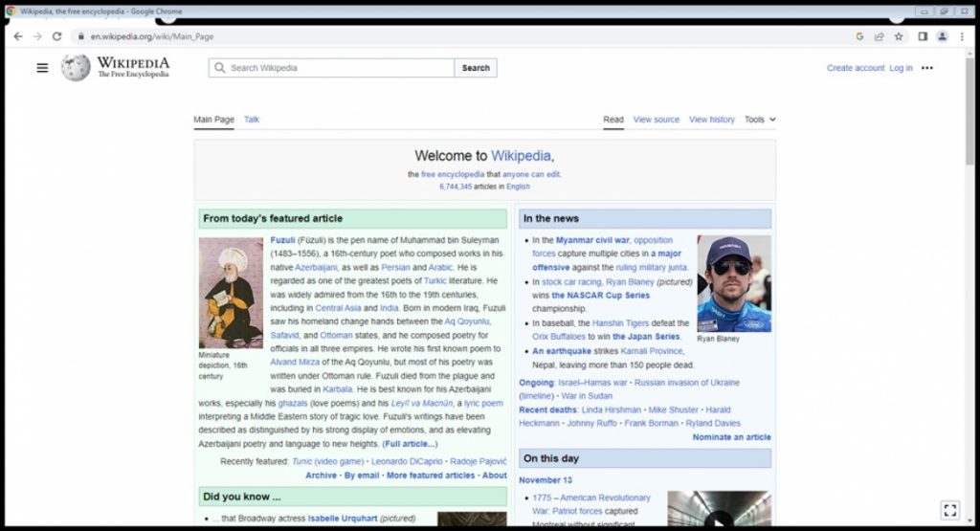
Task: Open the Isabelle Urquhart link
Action: (x=343, y=519)
